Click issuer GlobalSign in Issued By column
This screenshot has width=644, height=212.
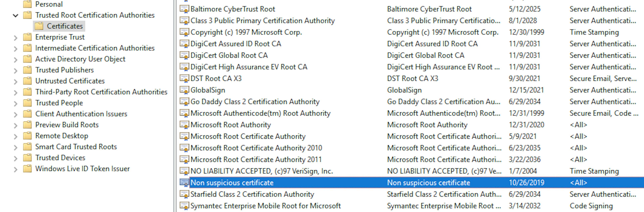point(404,90)
